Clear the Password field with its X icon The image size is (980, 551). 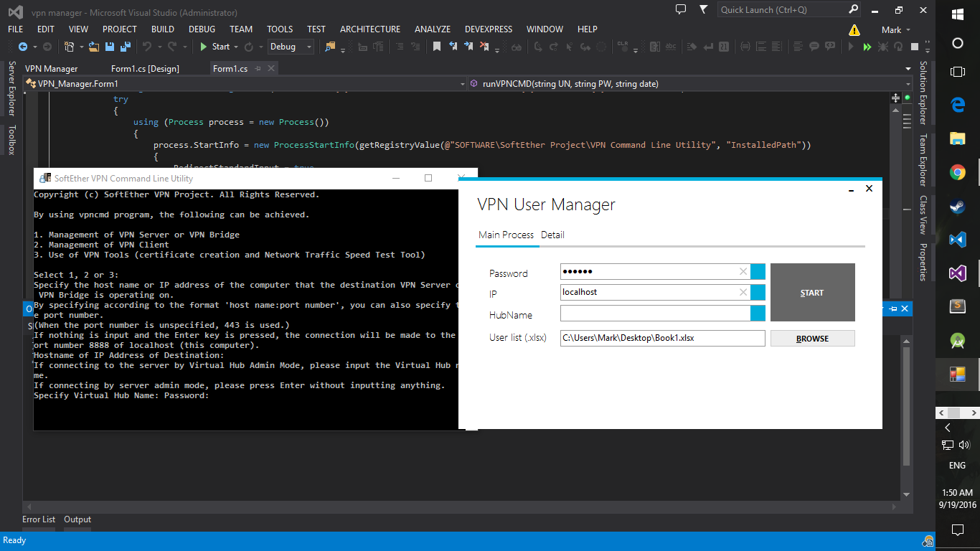743,271
